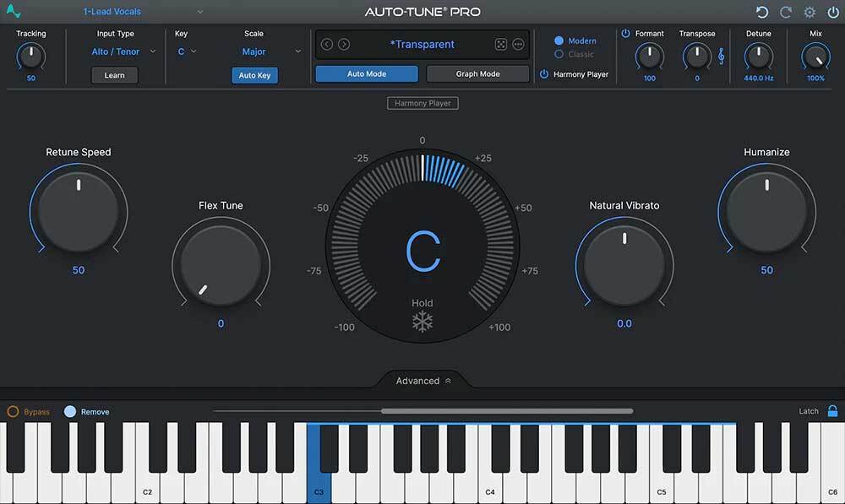Screen dimensions: 845x504
Task: Select the Modern radio button
Action: [559, 41]
